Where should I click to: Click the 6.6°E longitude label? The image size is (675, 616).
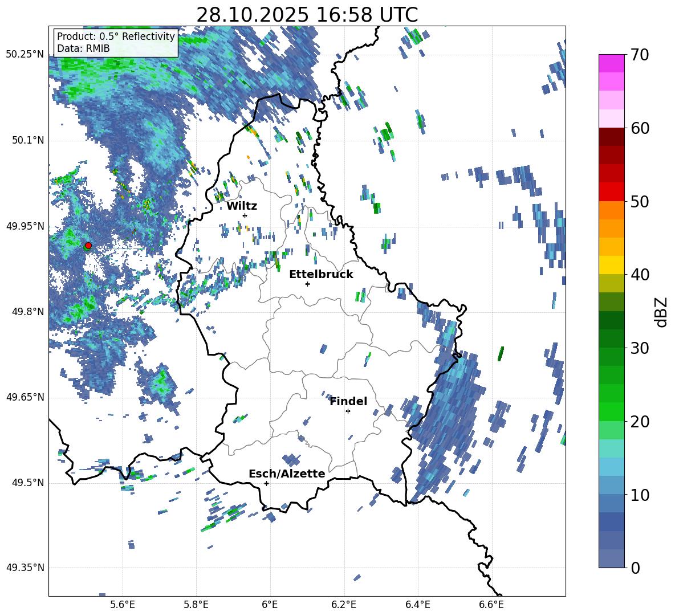tap(491, 605)
